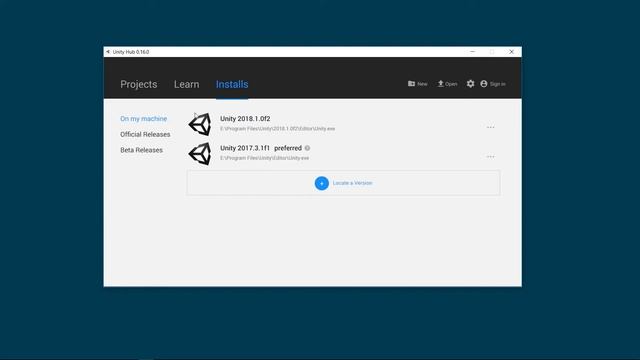This screenshot has height=360, width=640.
Task: Click the Unity 2017.3.1f1 version title
Action: (245, 148)
